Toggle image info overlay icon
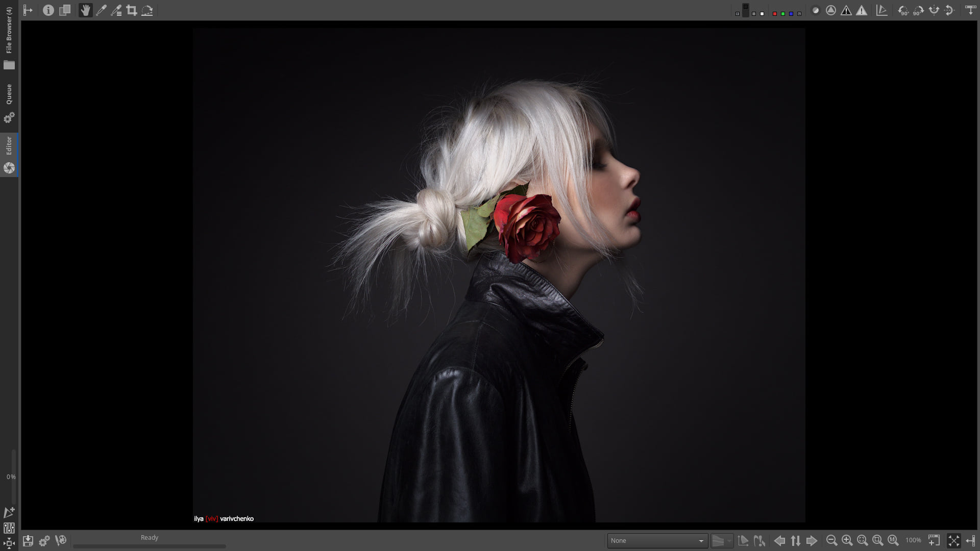Image resolution: width=980 pixels, height=551 pixels. tap(48, 10)
